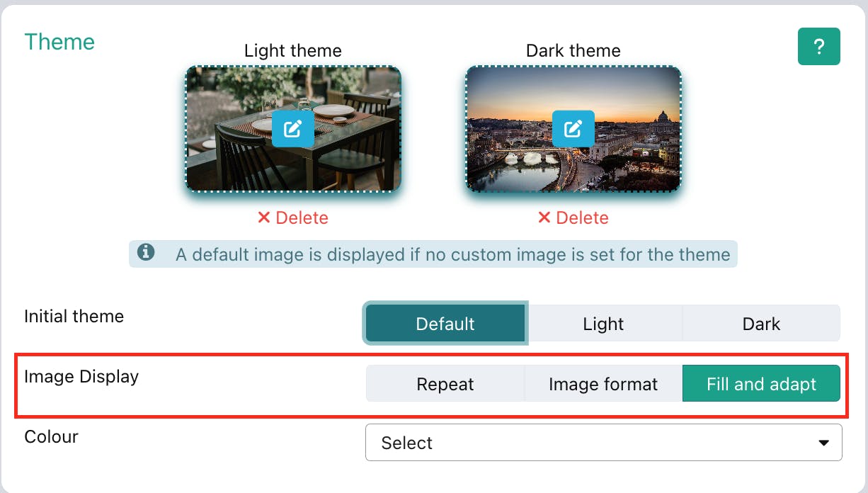Set Initial theme to Light
The image size is (868, 493).
603,324
